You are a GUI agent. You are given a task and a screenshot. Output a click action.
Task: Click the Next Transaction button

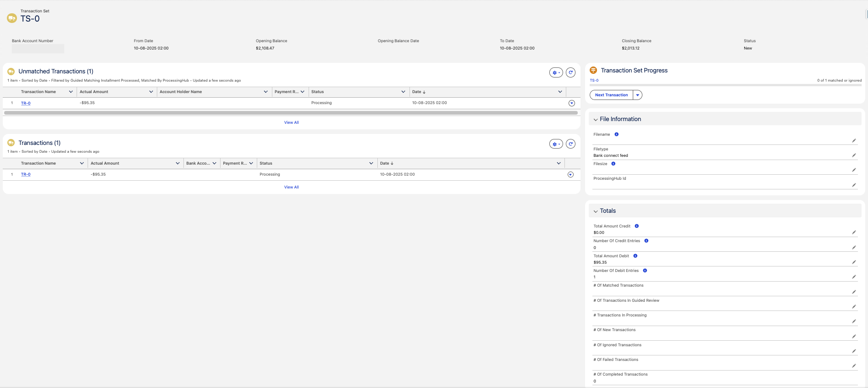pos(611,95)
